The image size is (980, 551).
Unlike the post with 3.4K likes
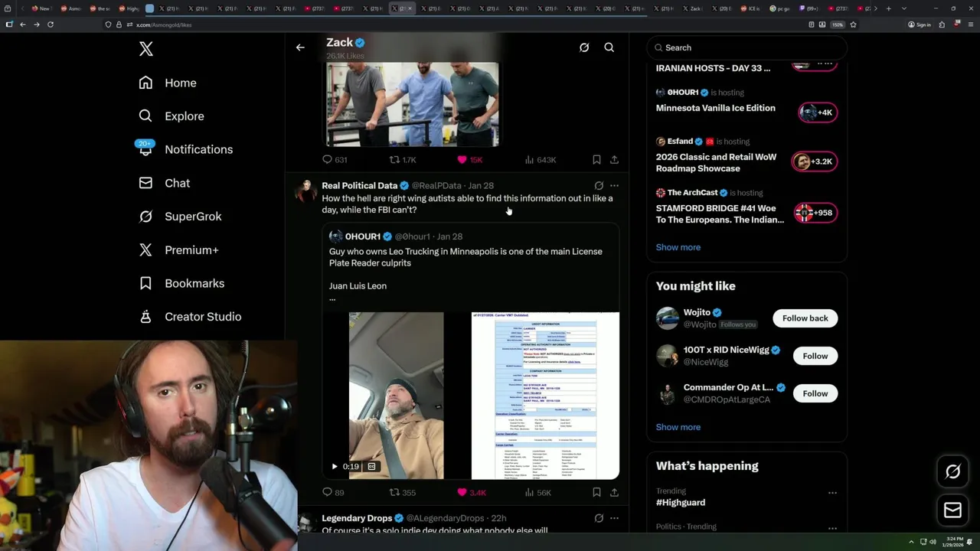[x=472, y=492]
